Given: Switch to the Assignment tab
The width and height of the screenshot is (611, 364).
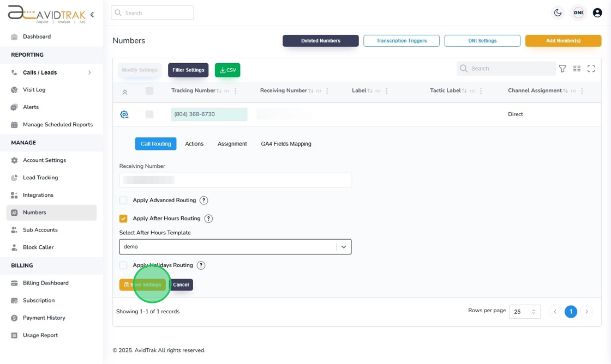Looking at the screenshot, I should click(232, 144).
